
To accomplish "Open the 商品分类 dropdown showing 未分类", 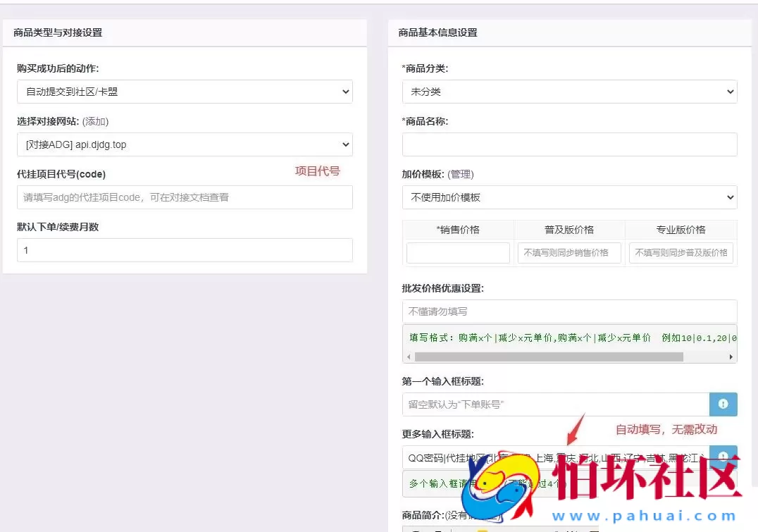I will 569,92.
